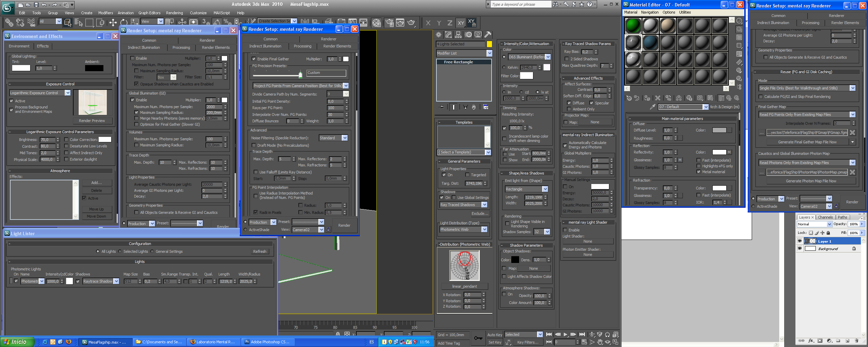Toggle Metal material checkbox in Material Editor
The height and width of the screenshot is (347, 868).
698,172
